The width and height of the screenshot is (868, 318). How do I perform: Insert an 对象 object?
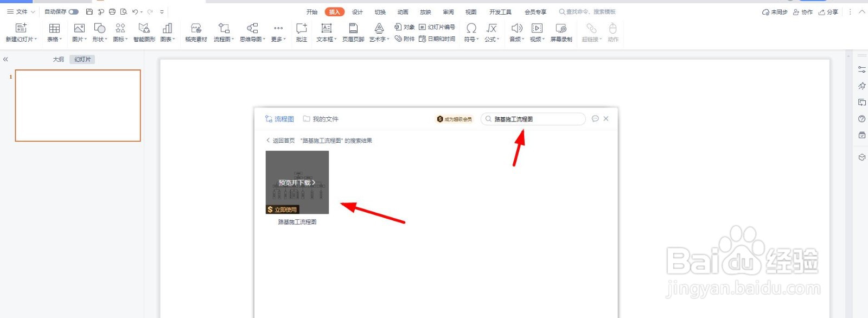[x=405, y=27]
